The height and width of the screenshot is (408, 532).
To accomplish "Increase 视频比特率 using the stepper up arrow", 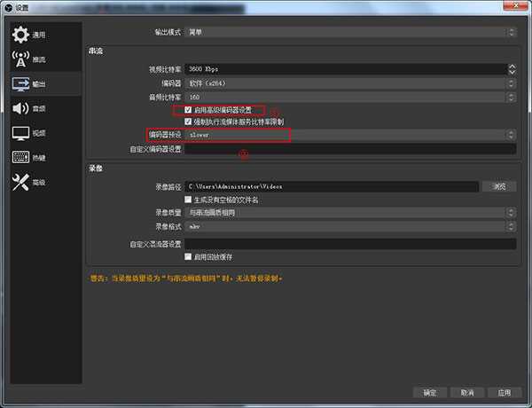I will pos(512,65).
